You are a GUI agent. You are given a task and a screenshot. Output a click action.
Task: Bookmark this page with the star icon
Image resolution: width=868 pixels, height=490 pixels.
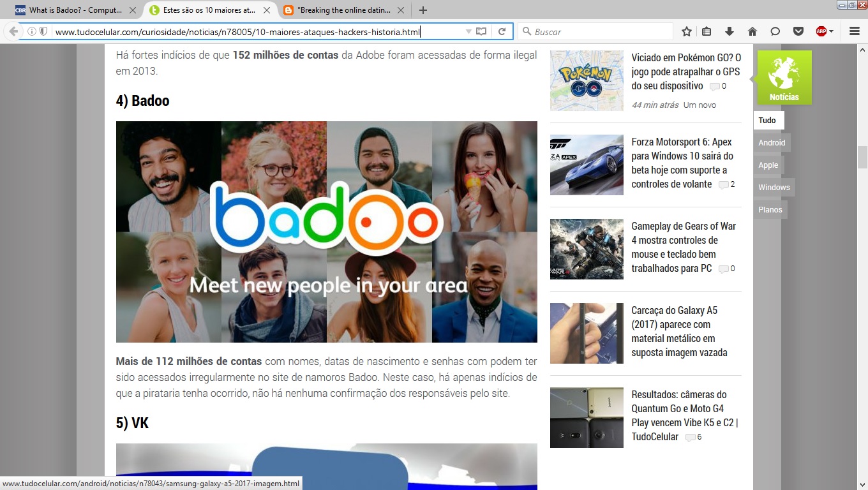point(687,31)
